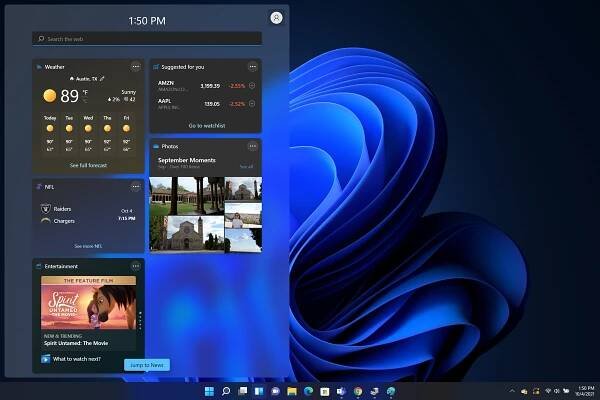Screen dimensions: 600x400
Task: Open Suggested for you widget options menu
Action: tap(253, 67)
